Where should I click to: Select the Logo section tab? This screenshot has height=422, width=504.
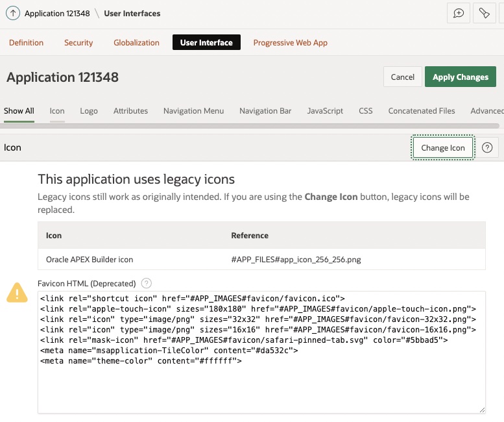pyautogui.click(x=89, y=111)
